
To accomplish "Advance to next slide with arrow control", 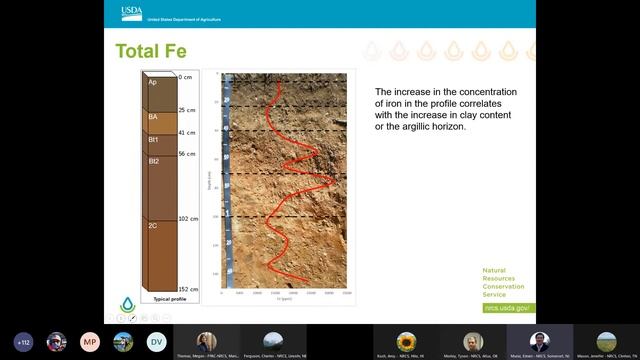I will [121, 318].
